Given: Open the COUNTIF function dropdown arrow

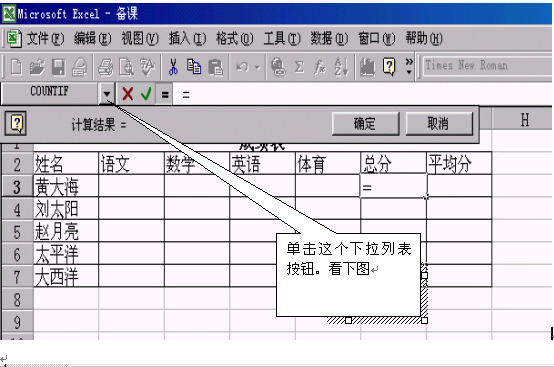Looking at the screenshot, I should pyautogui.click(x=107, y=94).
